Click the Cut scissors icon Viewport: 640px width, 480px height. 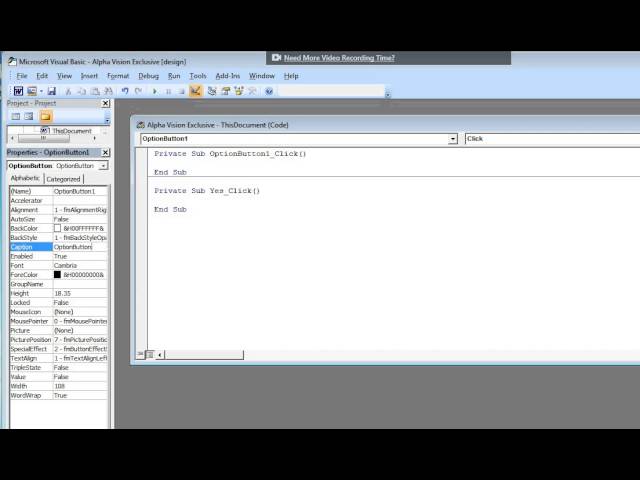tap(68, 91)
